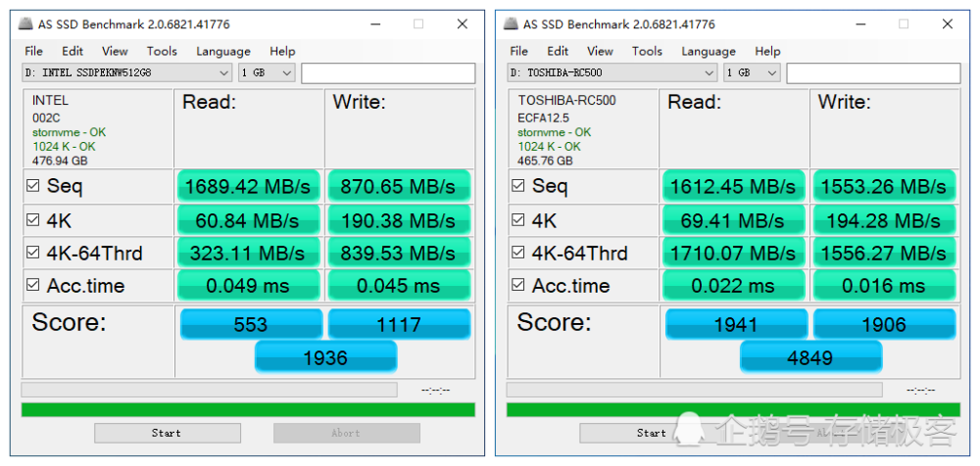
Task: Toggle the 4K checkbox in the INTEL window
Action: pyautogui.click(x=32, y=220)
